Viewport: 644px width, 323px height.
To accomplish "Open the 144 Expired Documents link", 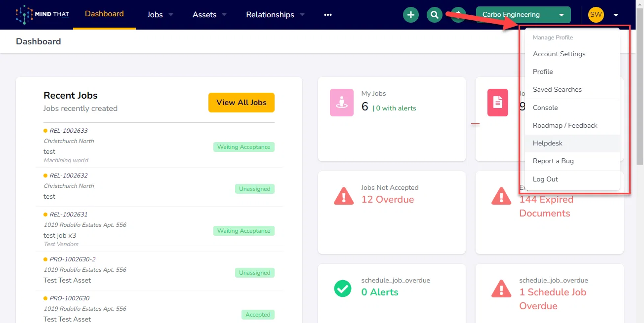I will point(546,206).
